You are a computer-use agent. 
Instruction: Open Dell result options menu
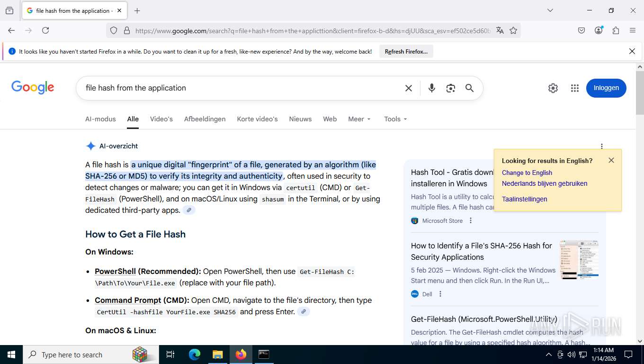tap(440, 294)
